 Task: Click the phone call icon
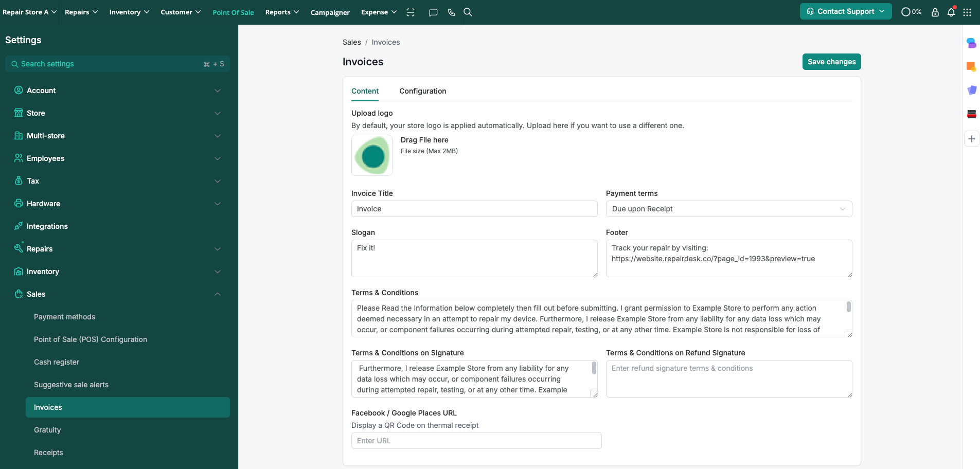click(x=451, y=12)
